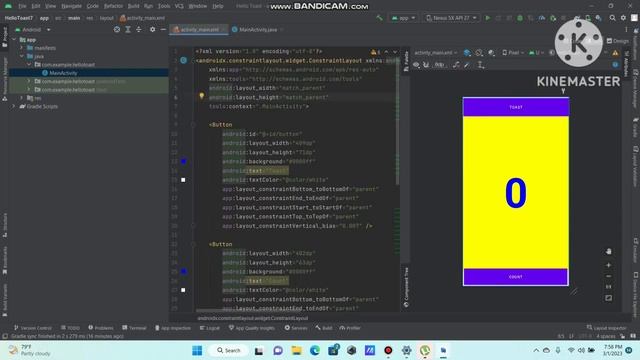Screen dimensions: 640x360
Task: Open the Terminal tool window
Action: [134, 328]
